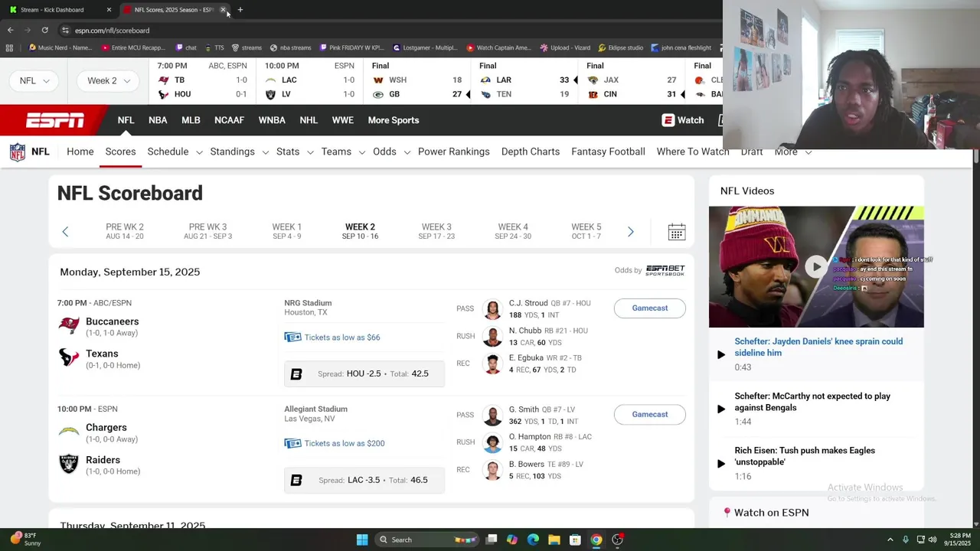Play the Jayden Daniels video thumbnail
The height and width of the screenshot is (551, 980).
[816, 266]
